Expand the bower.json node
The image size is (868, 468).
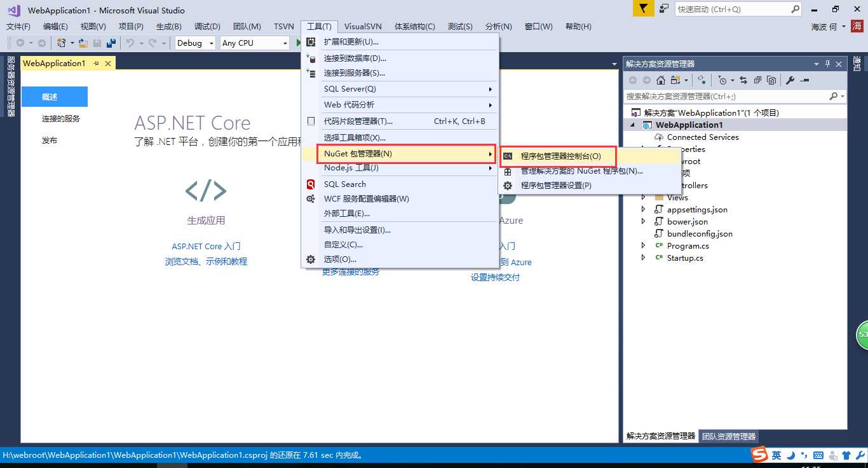click(643, 221)
